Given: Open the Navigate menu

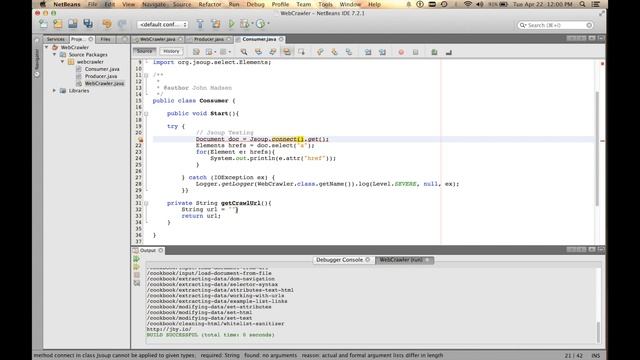Looking at the screenshot, I should point(154,4).
